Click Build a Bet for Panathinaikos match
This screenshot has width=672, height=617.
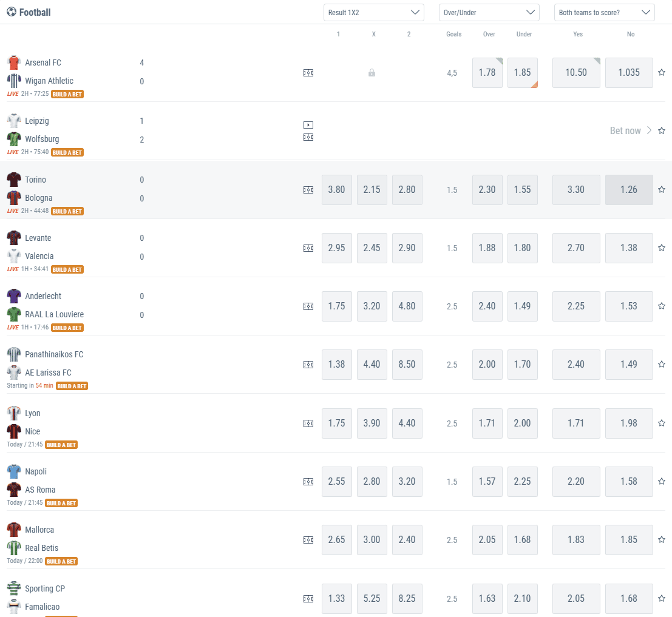(x=72, y=386)
